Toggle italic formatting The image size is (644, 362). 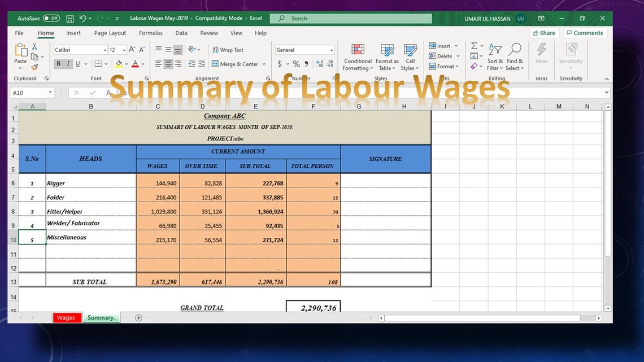click(68, 64)
